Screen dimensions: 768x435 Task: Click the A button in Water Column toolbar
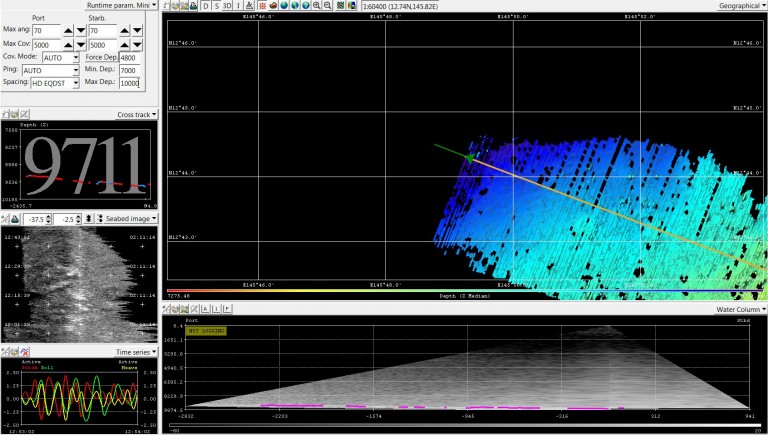point(205,309)
